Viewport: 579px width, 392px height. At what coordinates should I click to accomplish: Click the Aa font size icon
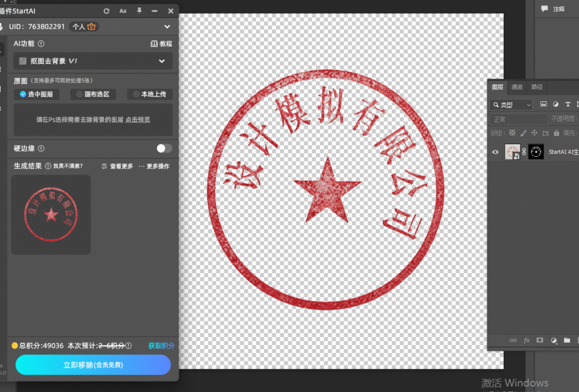(x=123, y=11)
